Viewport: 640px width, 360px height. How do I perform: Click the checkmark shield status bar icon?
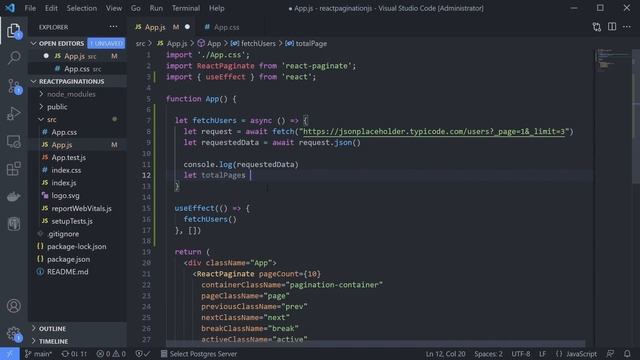(x=142, y=354)
